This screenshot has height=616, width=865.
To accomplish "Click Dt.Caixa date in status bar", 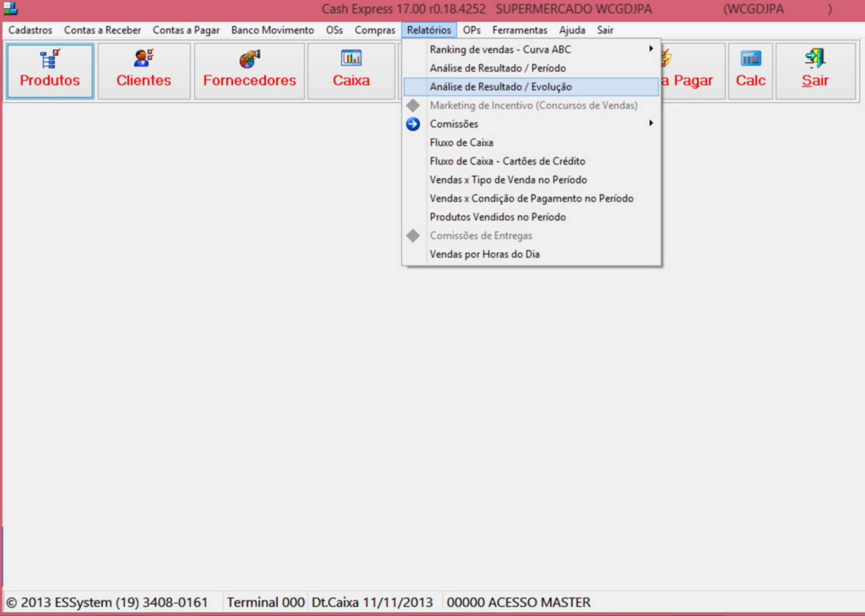I will pos(372,602).
